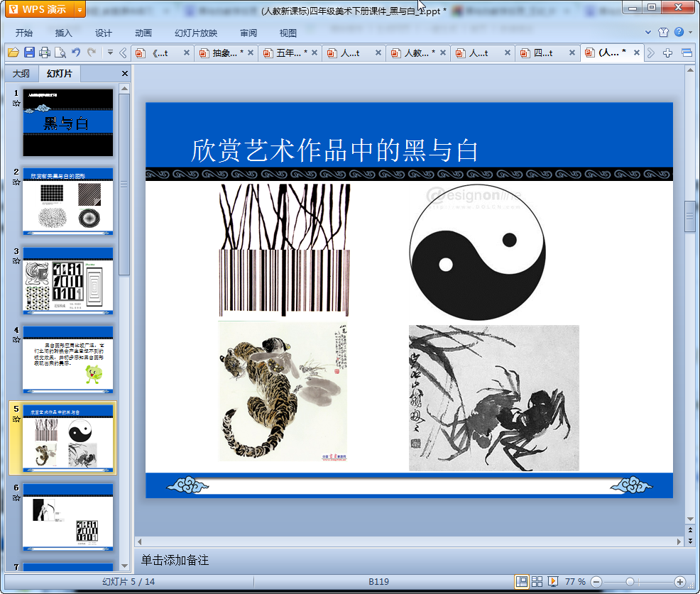Click notes area 单击添加备注
This screenshot has height=594, width=700.
(x=175, y=560)
